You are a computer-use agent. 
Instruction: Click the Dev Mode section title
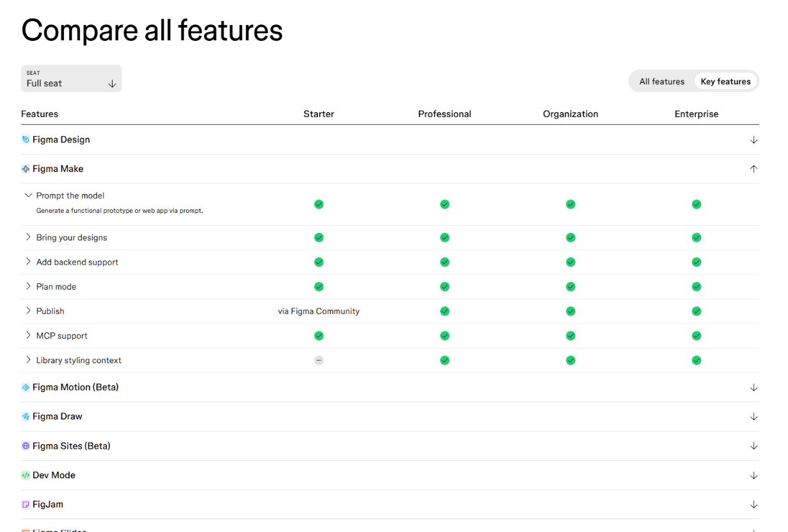(x=54, y=475)
